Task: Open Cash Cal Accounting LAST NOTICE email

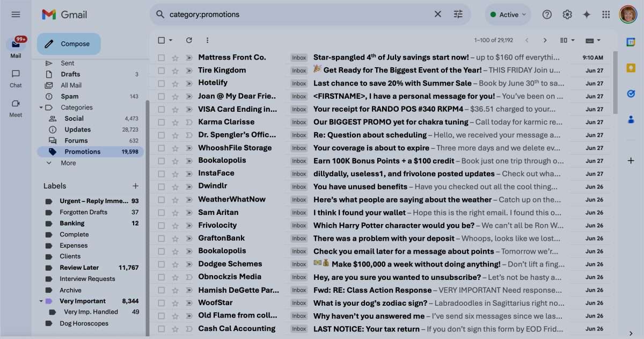Action: tap(381, 329)
